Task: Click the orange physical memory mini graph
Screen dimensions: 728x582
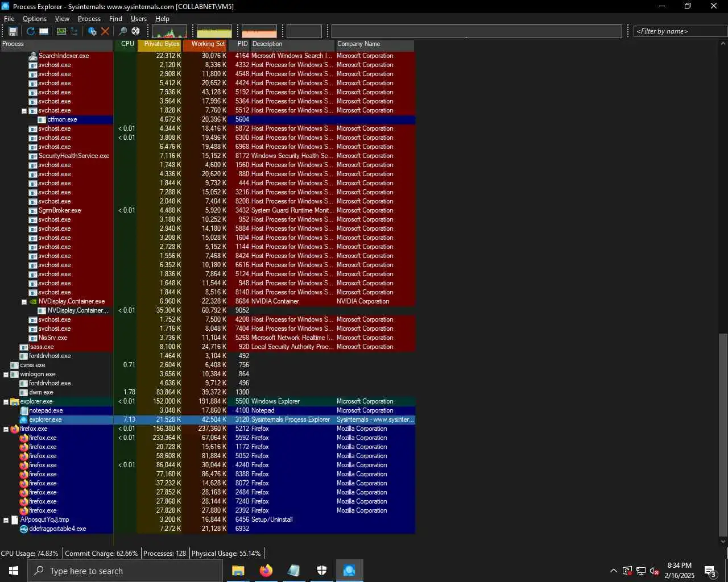Action: pyautogui.click(x=259, y=31)
